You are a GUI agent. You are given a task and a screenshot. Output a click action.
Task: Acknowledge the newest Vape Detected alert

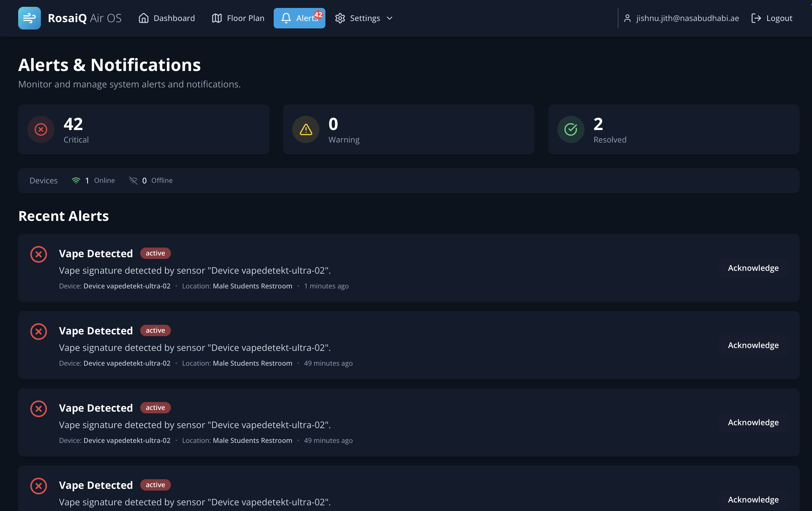click(x=753, y=268)
